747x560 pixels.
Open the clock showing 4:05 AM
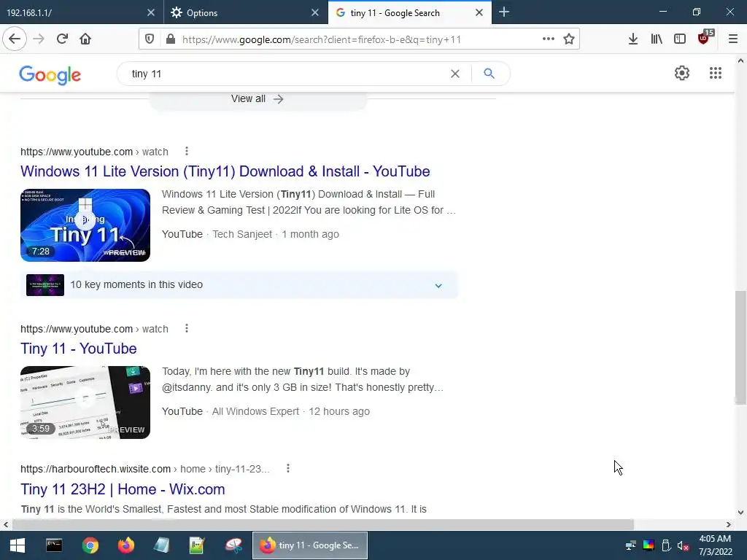point(715,545)
